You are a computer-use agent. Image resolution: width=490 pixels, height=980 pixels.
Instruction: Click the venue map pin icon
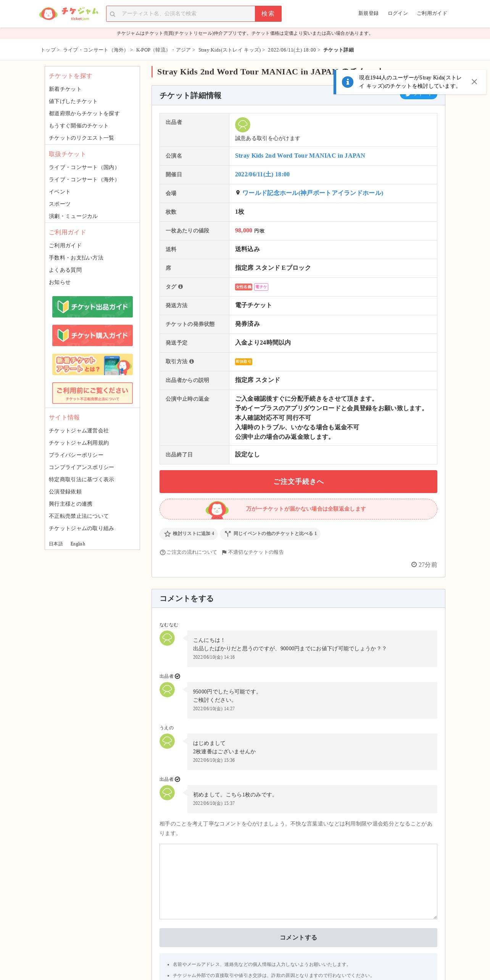click(x=238, y=193)
